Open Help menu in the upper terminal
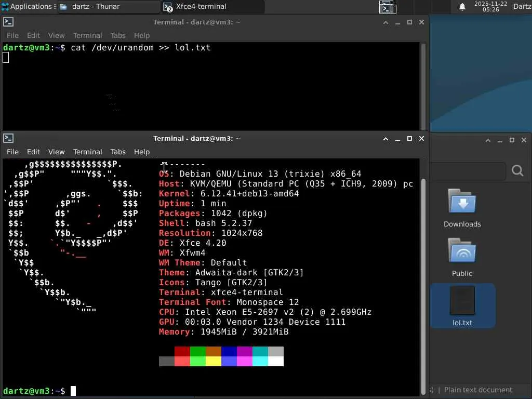Screen dimensions: 532x399 [142, 35]
